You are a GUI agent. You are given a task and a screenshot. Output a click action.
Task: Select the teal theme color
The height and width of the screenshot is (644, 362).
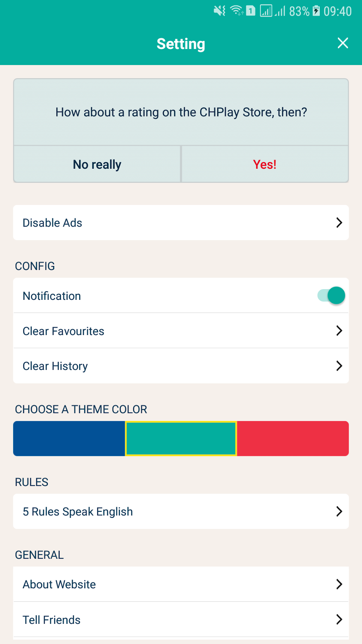pos(181,439)
